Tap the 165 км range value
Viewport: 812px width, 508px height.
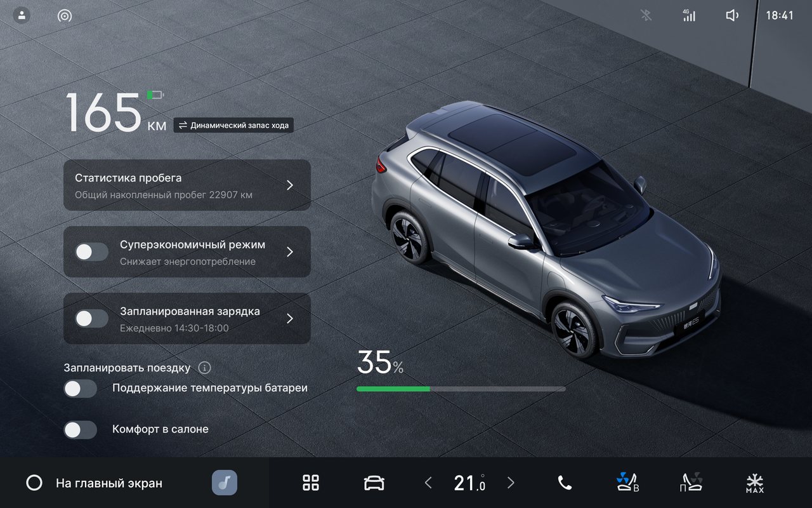[x=116, y=112]
